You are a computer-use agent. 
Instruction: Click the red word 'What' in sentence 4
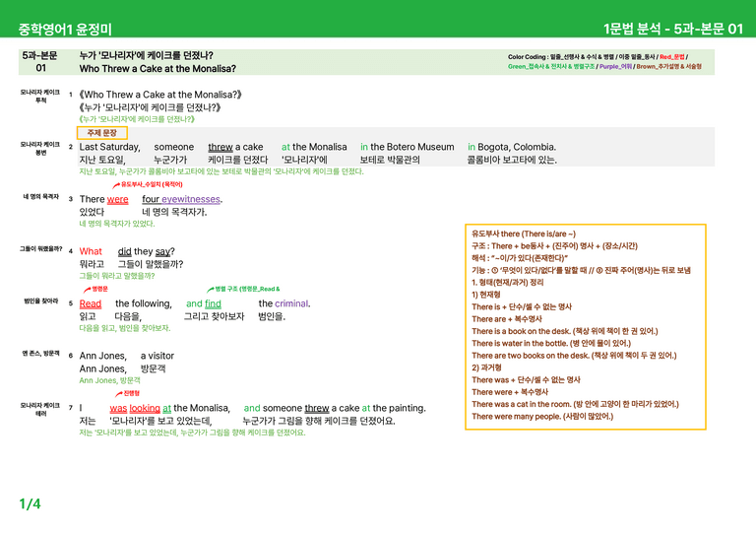91,251
